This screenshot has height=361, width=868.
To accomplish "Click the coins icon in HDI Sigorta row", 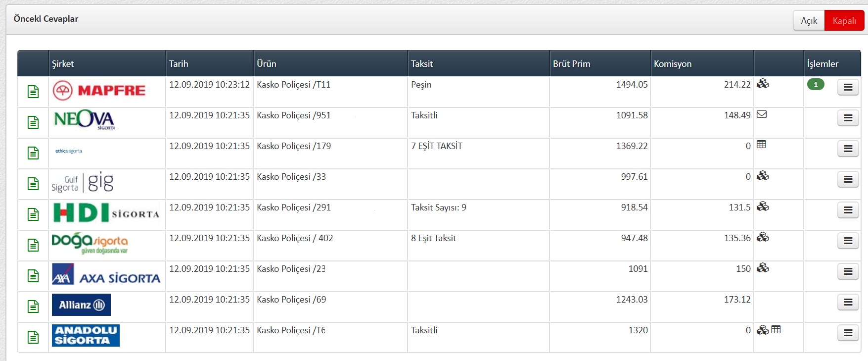I will tap(763, 206).
